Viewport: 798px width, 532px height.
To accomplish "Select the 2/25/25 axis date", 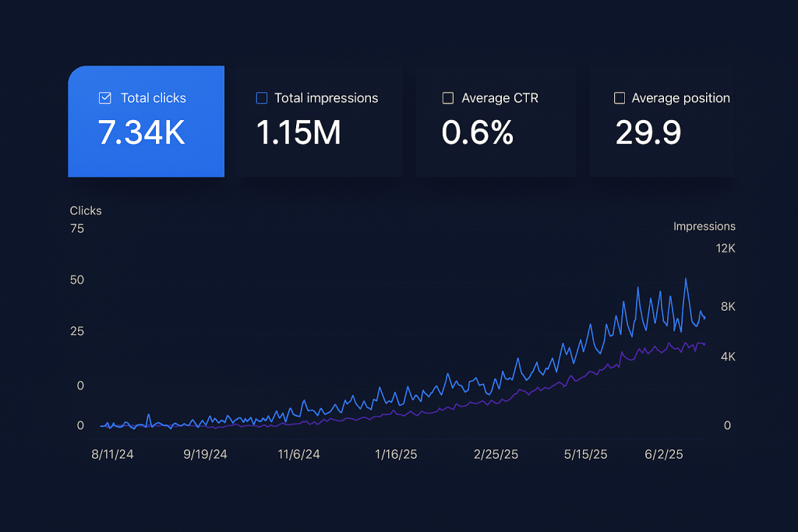I will point(496,454).
